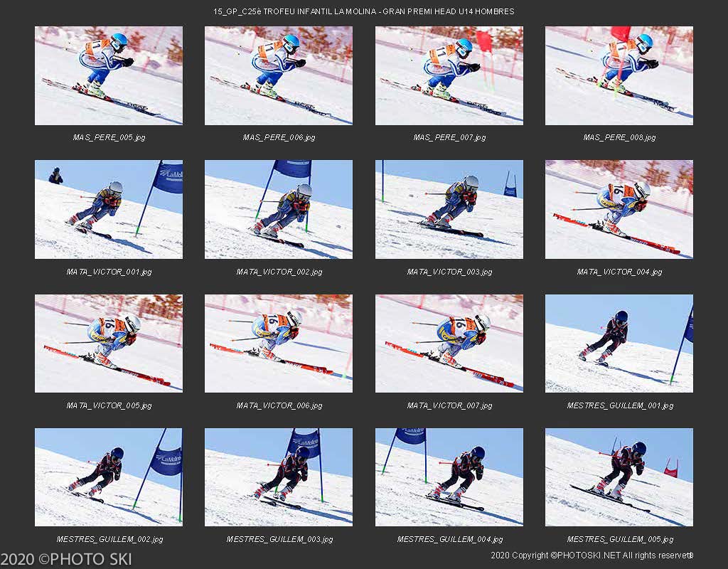728x569 pixels.
Task: Choose the MATA_VICTOR_007.jpg picture
Action: (x=449, y=344)
